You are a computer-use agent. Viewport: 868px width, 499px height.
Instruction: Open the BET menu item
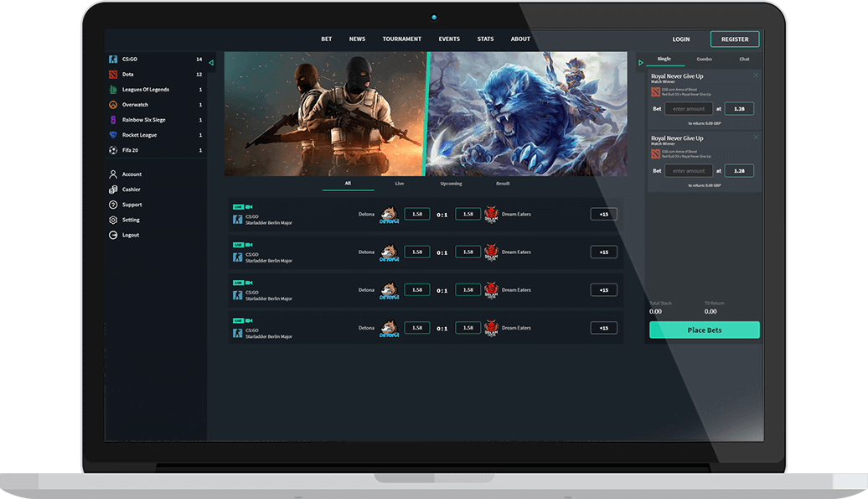(x=327, y=39)
